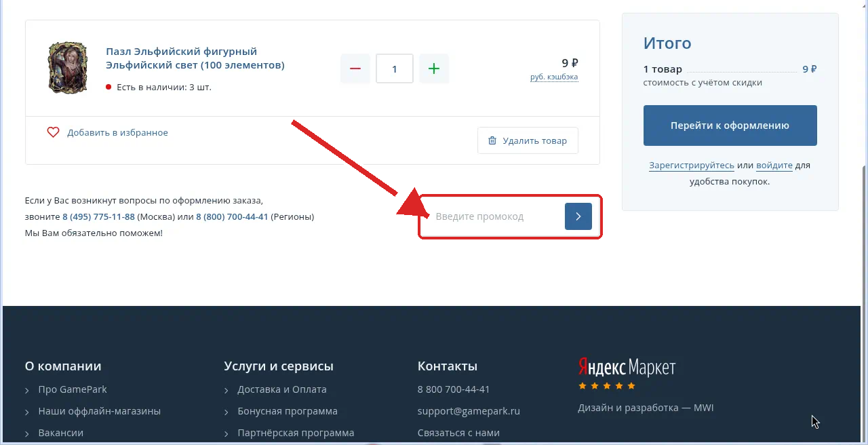Open Наши оффлайн-магазины footer link
The image size is (868, 445).
click(x=100, y=411)
